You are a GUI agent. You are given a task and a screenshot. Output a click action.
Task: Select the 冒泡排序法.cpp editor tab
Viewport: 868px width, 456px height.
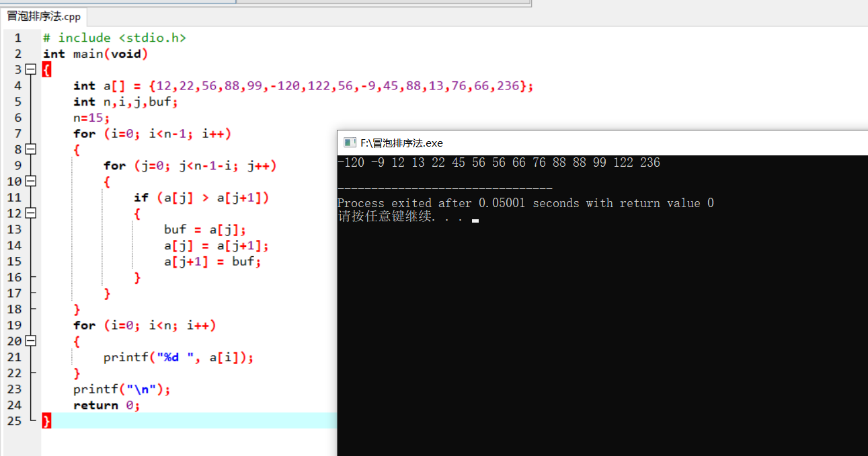click(x=44, y=17)
